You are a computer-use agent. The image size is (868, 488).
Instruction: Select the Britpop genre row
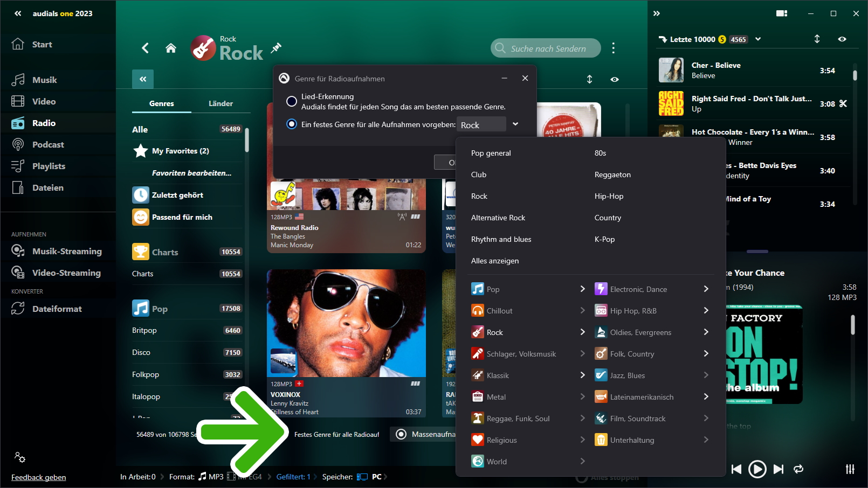click(187, 330)
